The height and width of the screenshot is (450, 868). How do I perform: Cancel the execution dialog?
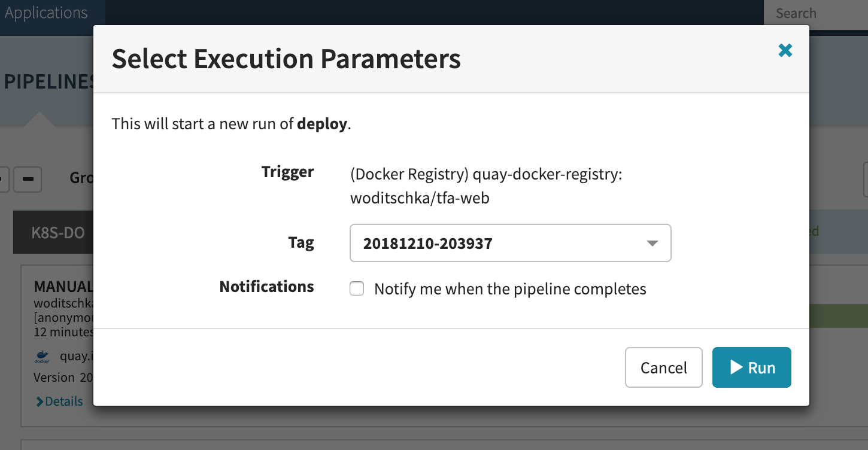[663, 367]
